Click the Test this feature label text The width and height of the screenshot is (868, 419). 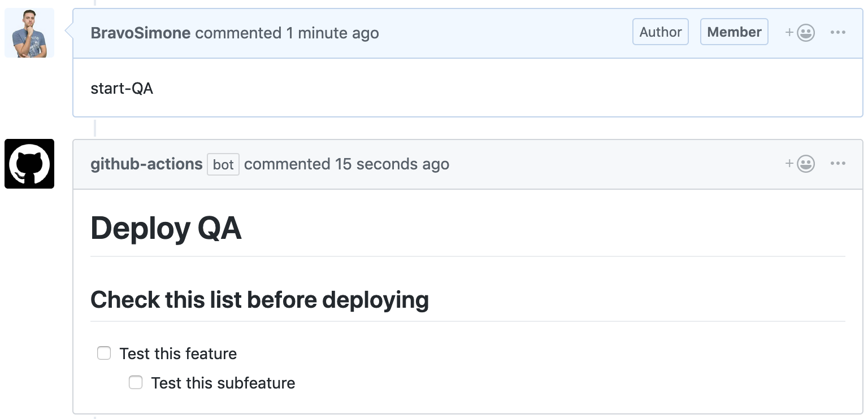(x=178, y=353)
